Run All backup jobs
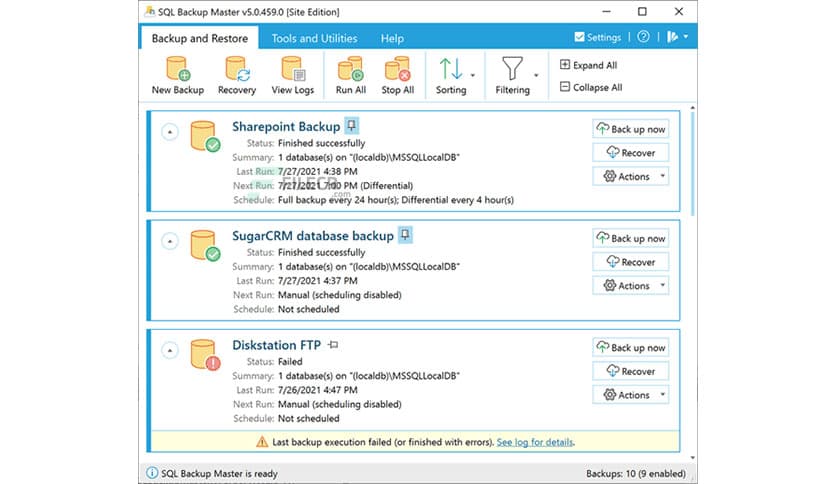 350,76
